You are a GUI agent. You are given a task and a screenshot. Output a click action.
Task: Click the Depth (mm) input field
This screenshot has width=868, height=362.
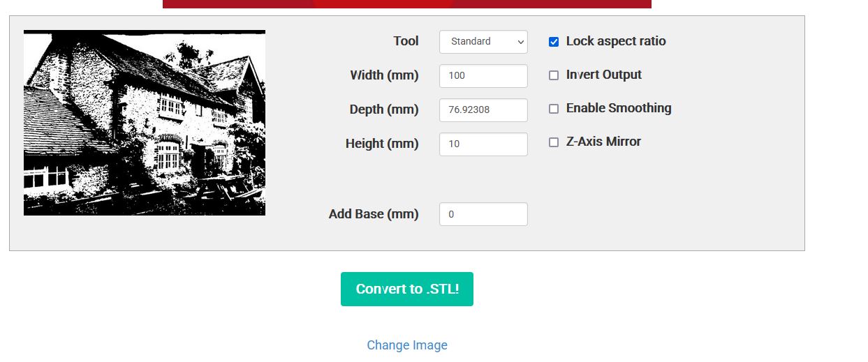483,110
